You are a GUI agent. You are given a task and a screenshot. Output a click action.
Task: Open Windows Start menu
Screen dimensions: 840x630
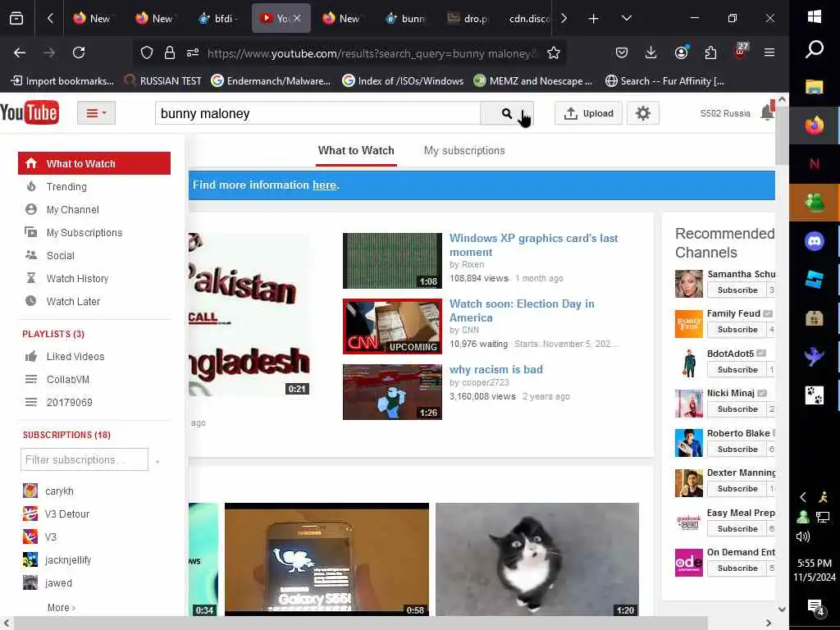[x=815, y=16]
